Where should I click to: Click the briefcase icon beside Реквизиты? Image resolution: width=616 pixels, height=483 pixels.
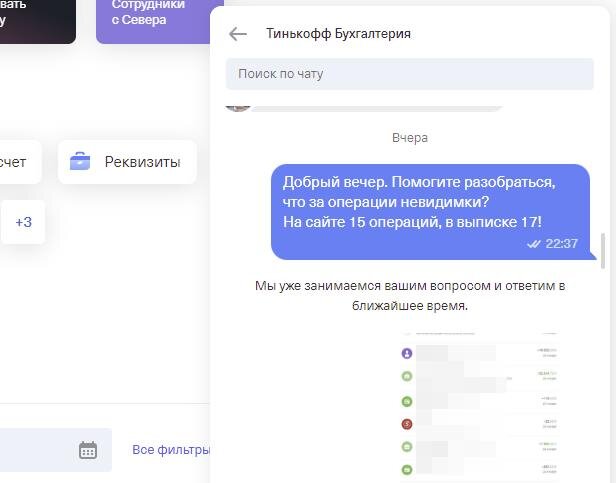coord(80,162)
